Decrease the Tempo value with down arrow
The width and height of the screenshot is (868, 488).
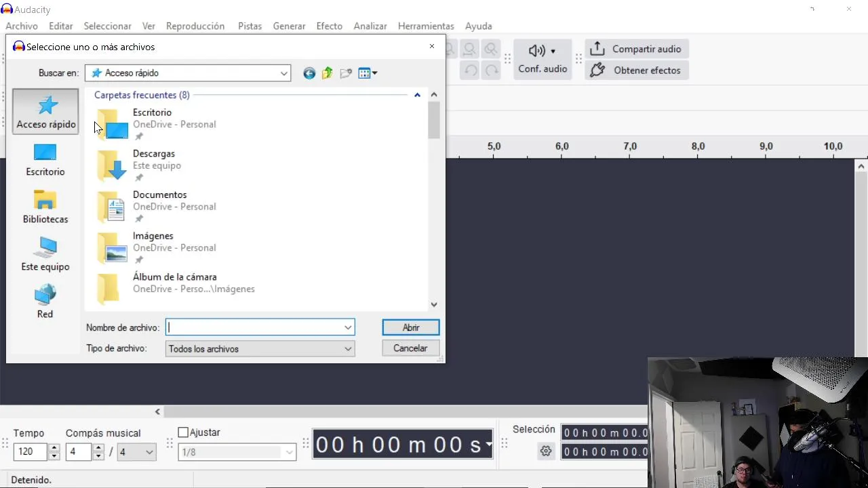coord(54,455)
